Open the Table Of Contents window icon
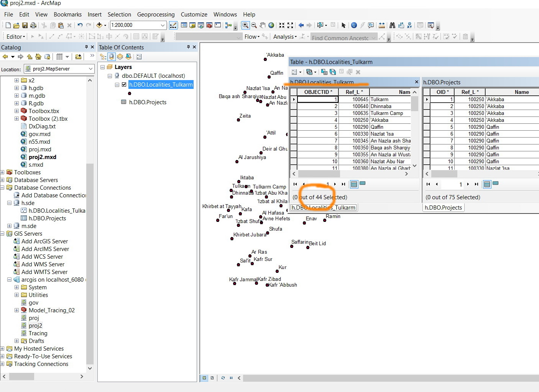The height and width of the screenshot is (392, 539). pos(184,25)
